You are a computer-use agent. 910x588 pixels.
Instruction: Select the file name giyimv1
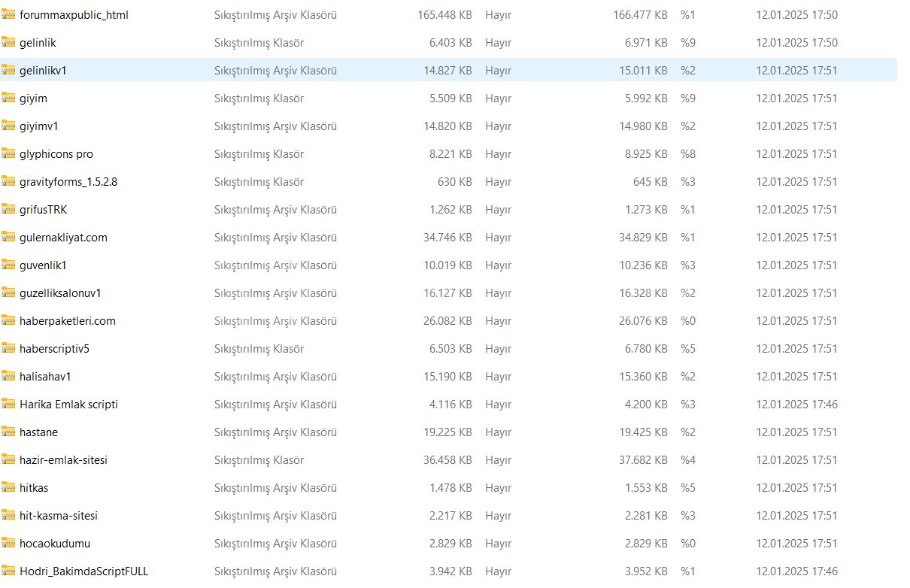pyautogui.click(x=38, y=126)
